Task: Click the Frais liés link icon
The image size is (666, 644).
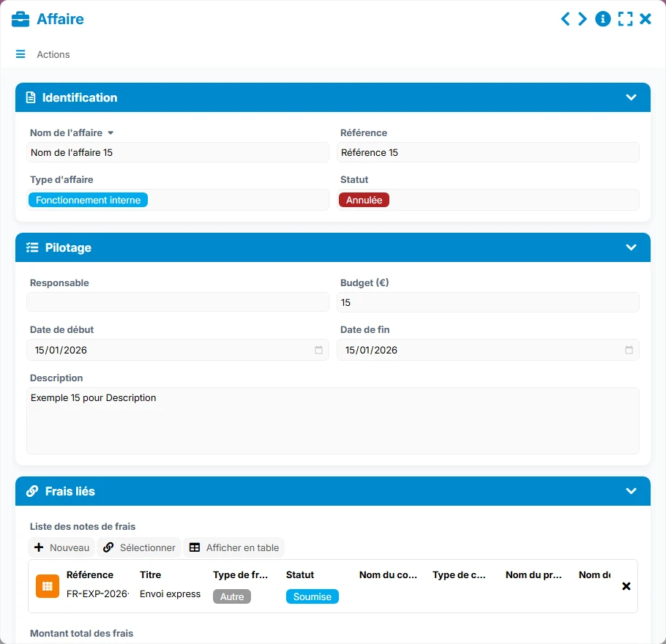Action: (x=32, y=491)
